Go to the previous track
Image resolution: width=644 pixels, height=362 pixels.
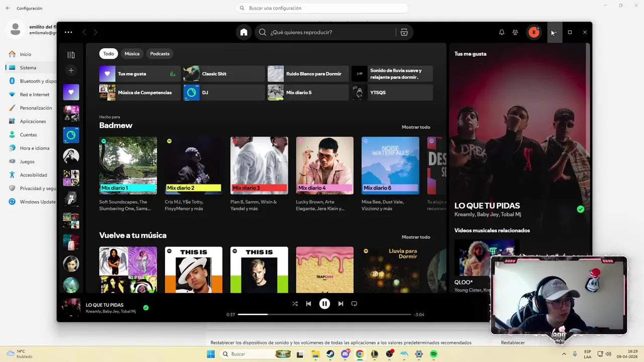[x=308, y=304]
